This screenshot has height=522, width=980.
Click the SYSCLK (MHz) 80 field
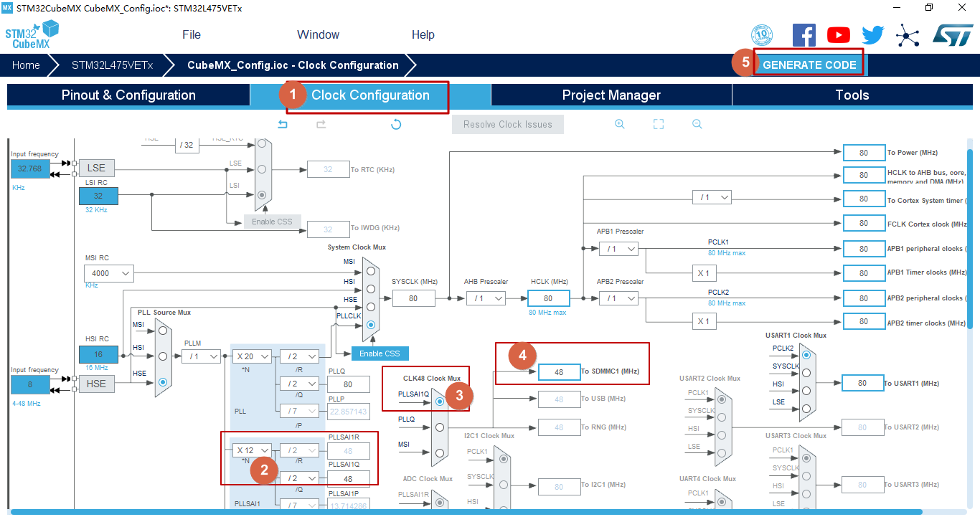[x=413, y=298]
